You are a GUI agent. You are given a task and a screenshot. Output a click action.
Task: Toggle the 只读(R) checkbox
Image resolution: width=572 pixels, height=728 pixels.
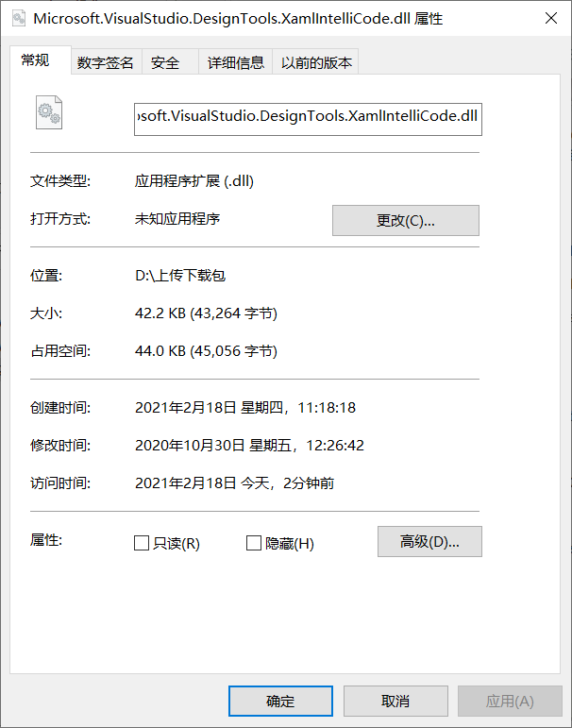coord(142,543)
